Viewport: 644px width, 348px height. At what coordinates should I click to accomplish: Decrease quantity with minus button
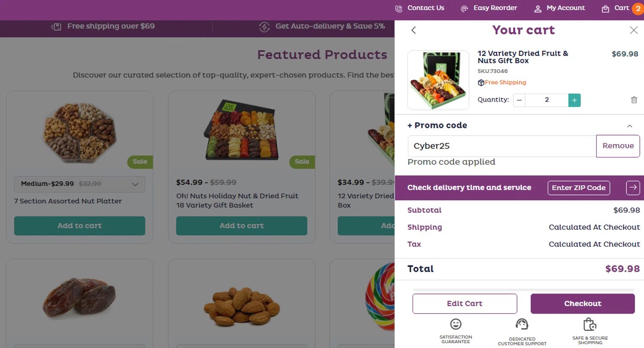click(519, 100)
